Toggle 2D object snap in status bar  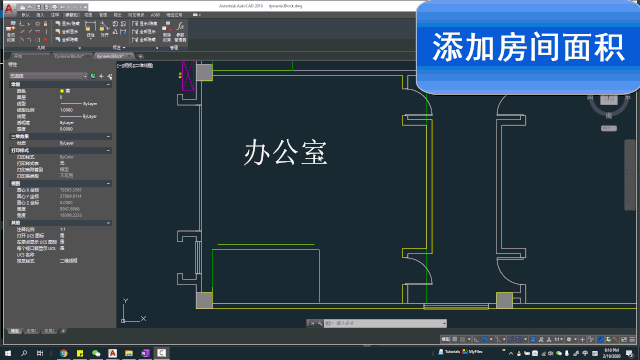519,339
